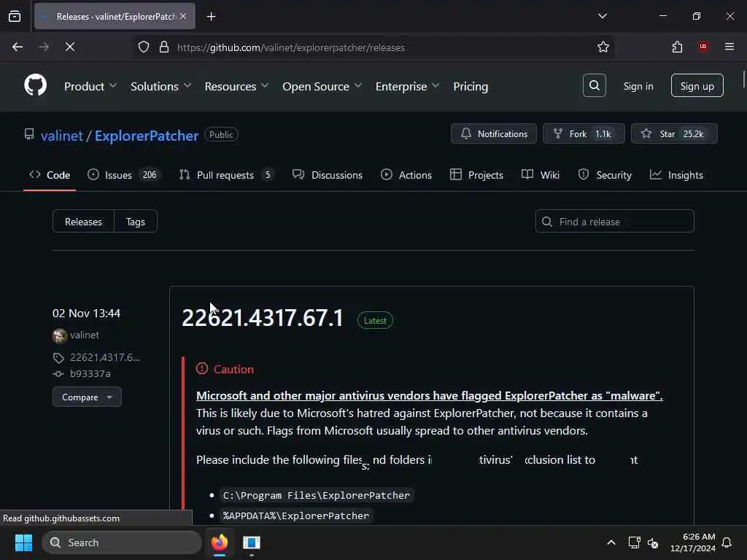This screenshot has width=747, height=560.
Task: Expand the Enterprise menu
Action: [407, 86]
